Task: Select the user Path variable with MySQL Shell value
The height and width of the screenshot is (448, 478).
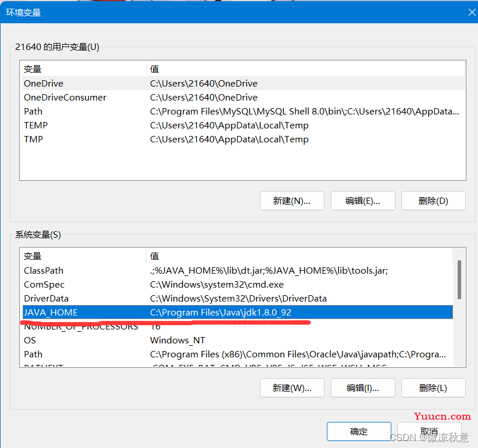Action: point(244,111)
